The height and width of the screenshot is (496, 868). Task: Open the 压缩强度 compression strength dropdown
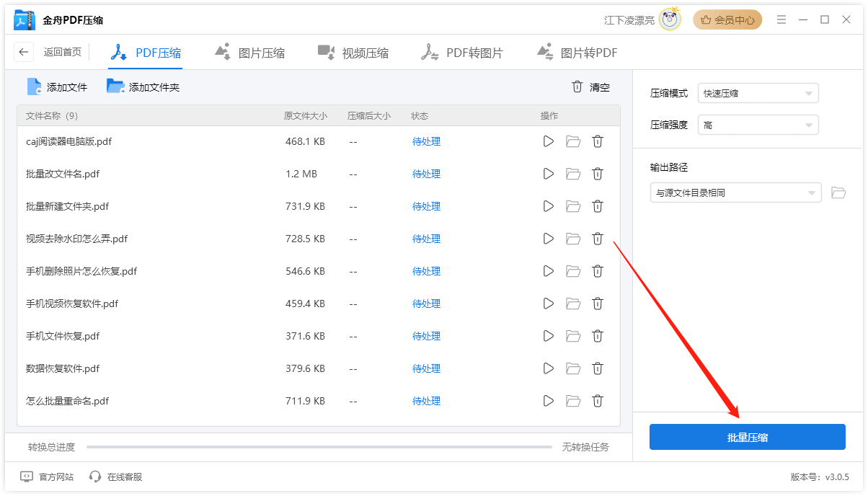758,125
